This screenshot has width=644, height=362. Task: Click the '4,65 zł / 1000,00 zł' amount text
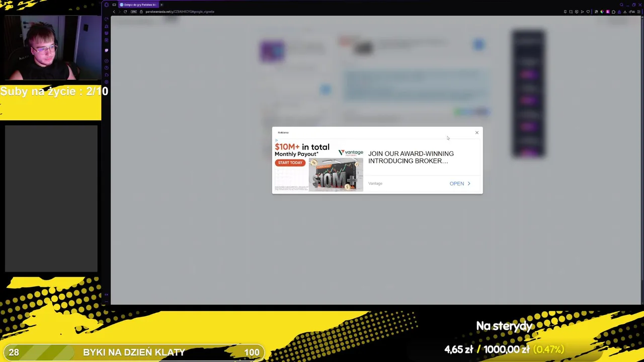[x=487, y=349]
